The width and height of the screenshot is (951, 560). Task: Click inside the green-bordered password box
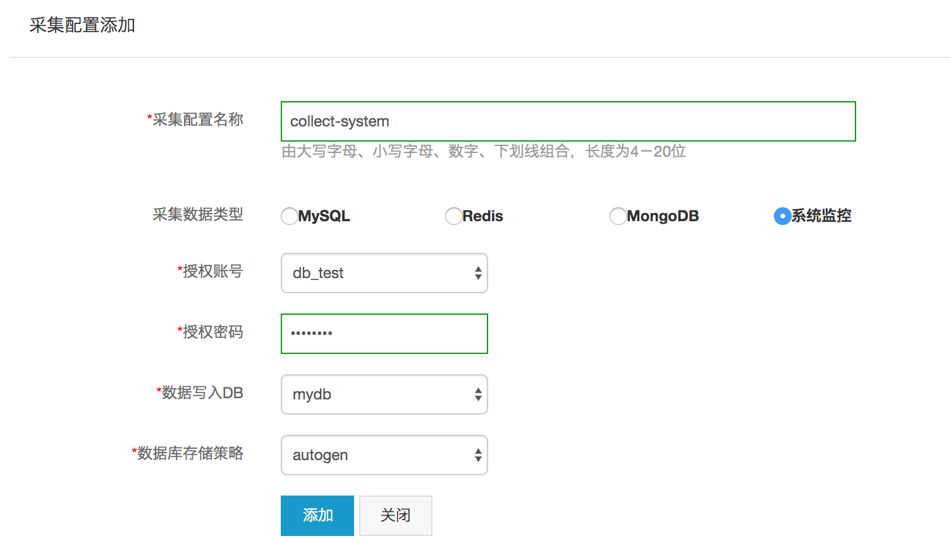384,333
